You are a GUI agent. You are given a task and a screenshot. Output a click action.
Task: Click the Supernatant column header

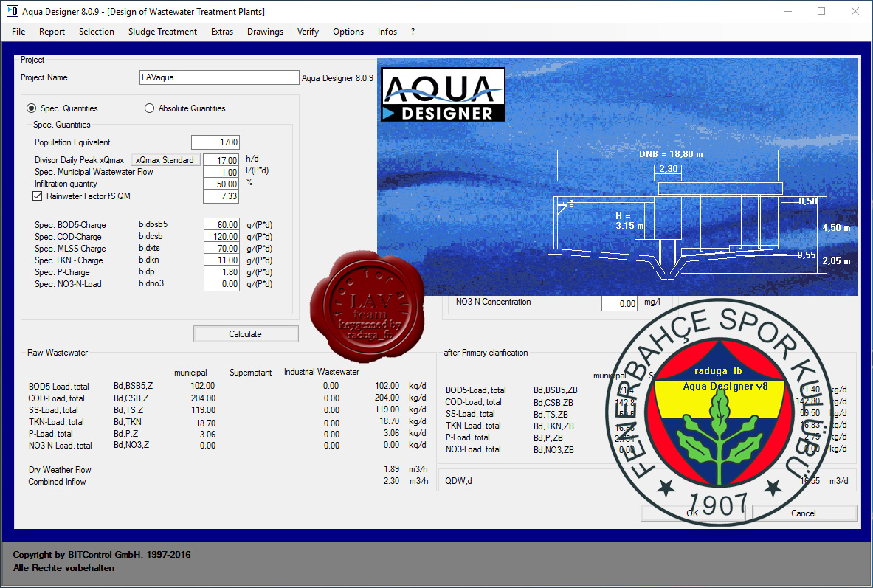[x=251, y=373]
